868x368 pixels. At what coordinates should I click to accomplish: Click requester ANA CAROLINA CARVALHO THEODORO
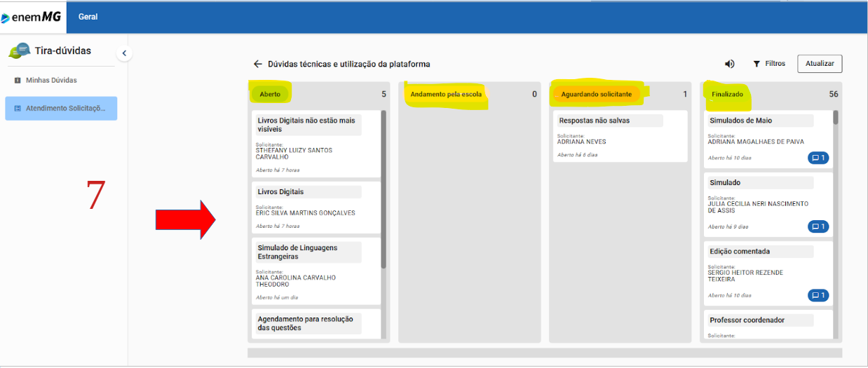pyautogui.click(x=296, y=281)
